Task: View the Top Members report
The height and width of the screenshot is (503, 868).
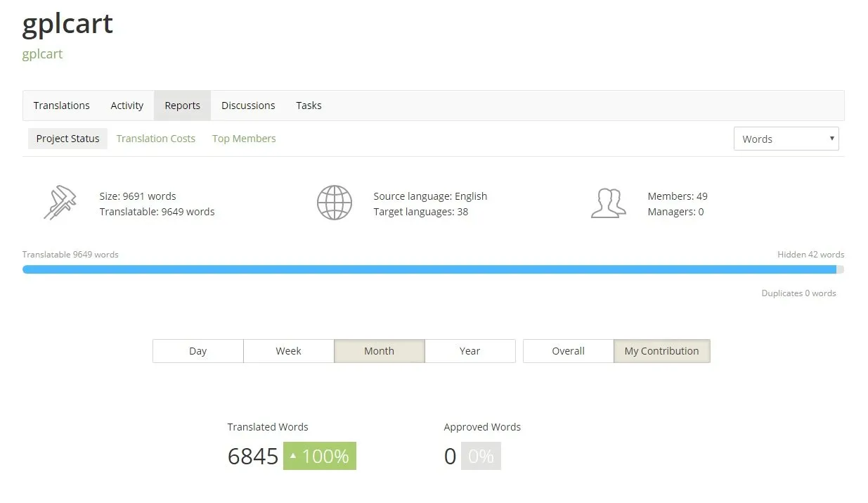Action: point(244,139)
